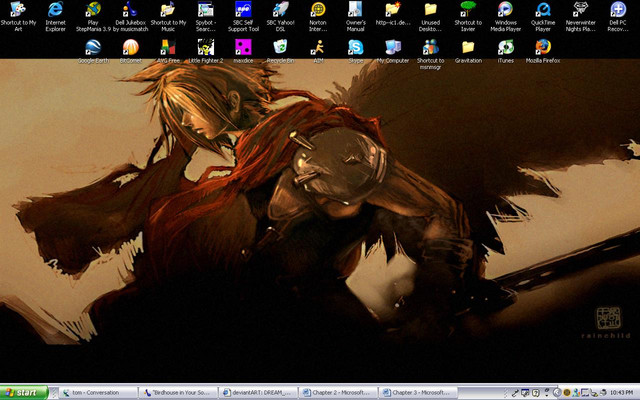Open SBC Self Support Tool
The height and width of the screenshot is (400, 640).
pos(243,16)
